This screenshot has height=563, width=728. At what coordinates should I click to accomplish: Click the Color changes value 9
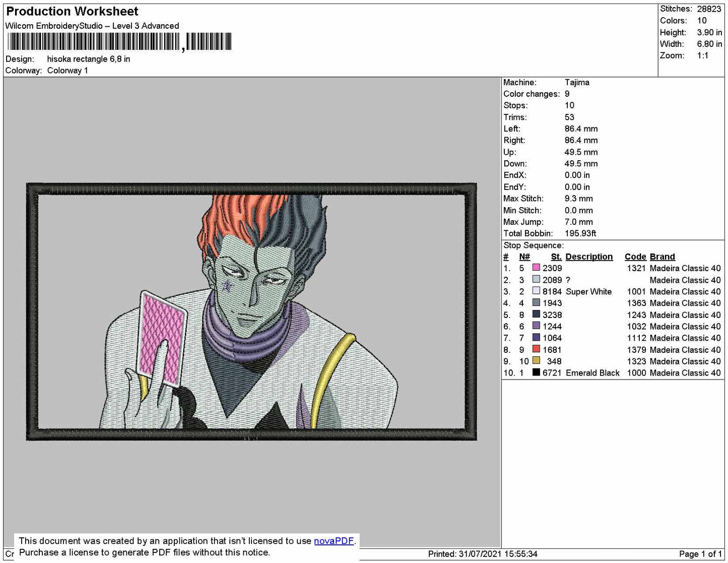click(x=567, y=94)
